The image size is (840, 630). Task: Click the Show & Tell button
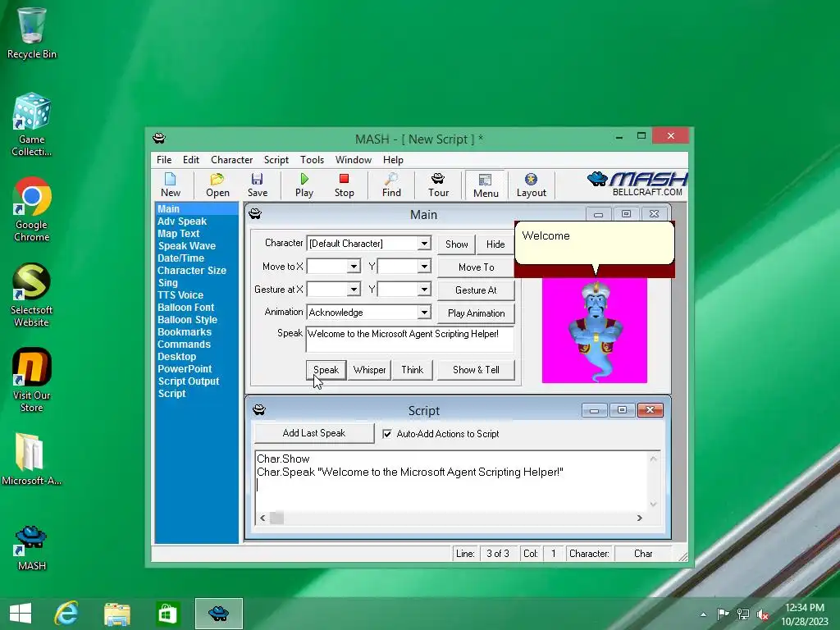click(476, 370)
